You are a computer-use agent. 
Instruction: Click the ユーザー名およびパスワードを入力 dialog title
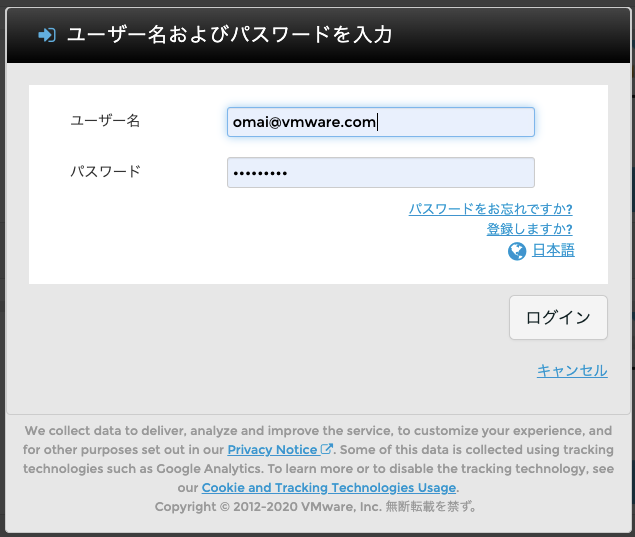230,34
